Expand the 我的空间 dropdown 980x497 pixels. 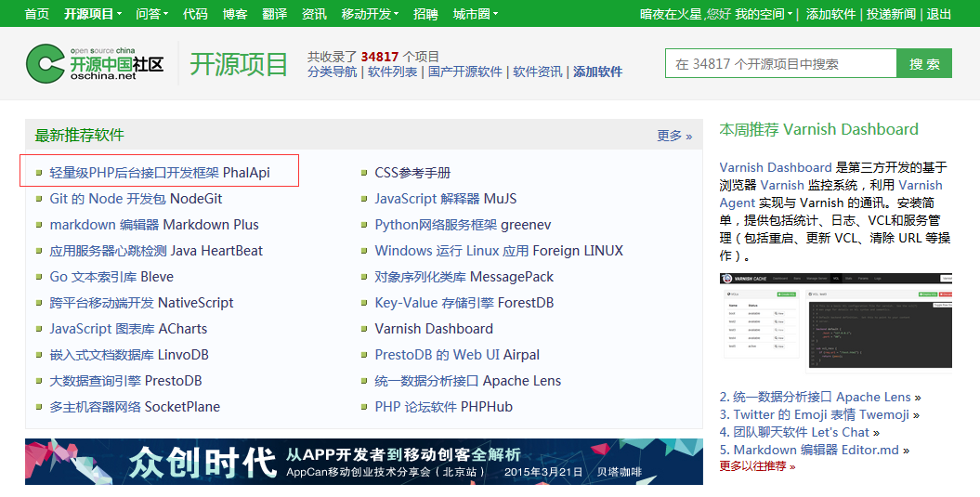(764, 14)
